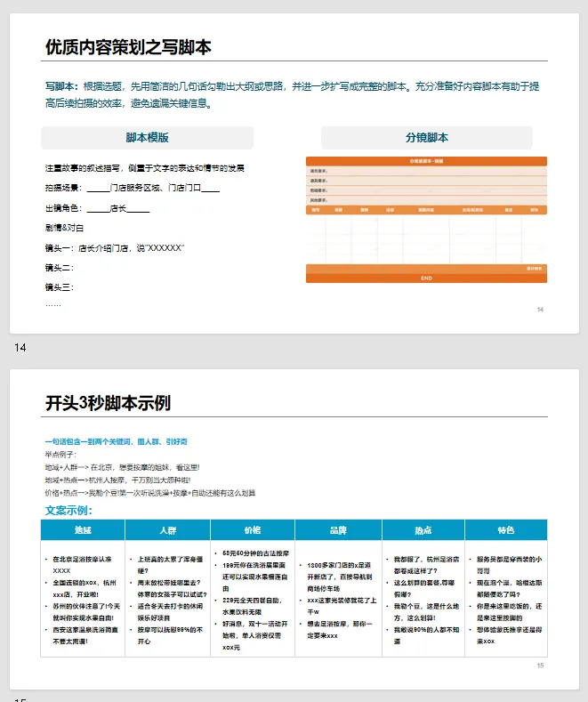Click the '价格' table column header
Viewport: 588px width, 702px height.
pyautogui.click(x=253, y=530)
